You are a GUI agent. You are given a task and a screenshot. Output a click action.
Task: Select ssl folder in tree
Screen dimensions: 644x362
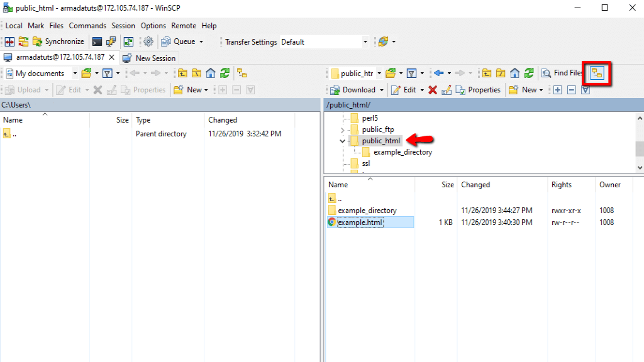tap(365, 163)
